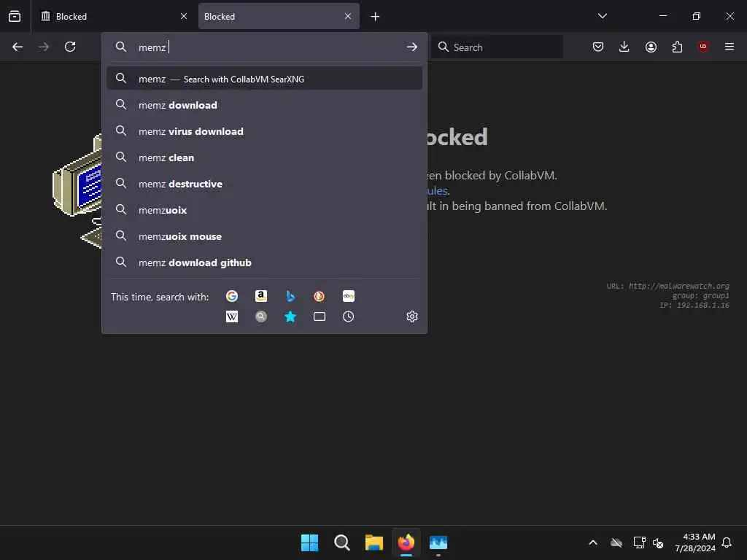Click the IP: 192.168.1.16 text
The height and width of the screenshot is (560, 747).
point(694,306)
